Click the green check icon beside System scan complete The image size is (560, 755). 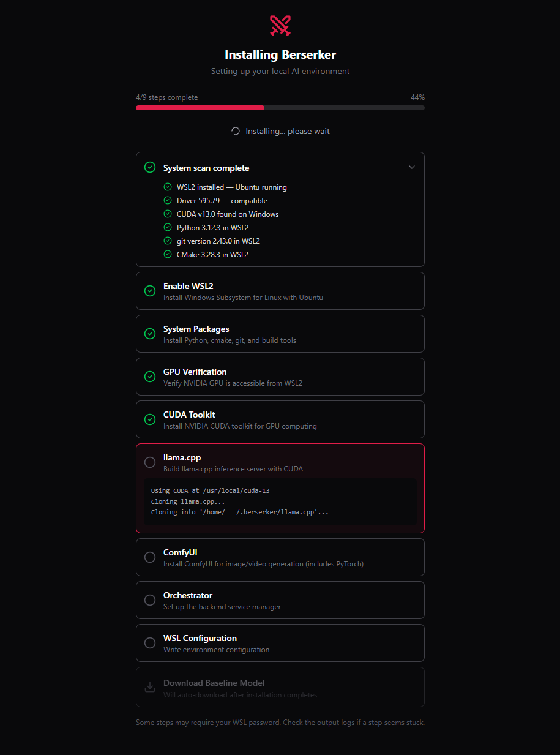tap(150, 167)
